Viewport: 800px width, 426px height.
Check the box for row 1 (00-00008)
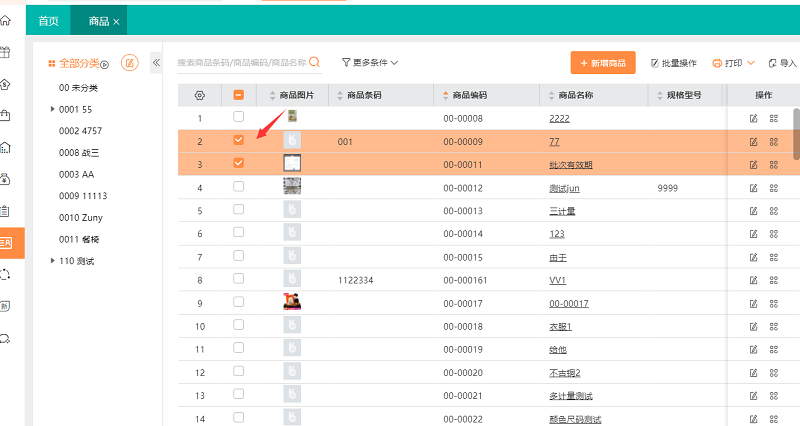click(x=238, y=117)
